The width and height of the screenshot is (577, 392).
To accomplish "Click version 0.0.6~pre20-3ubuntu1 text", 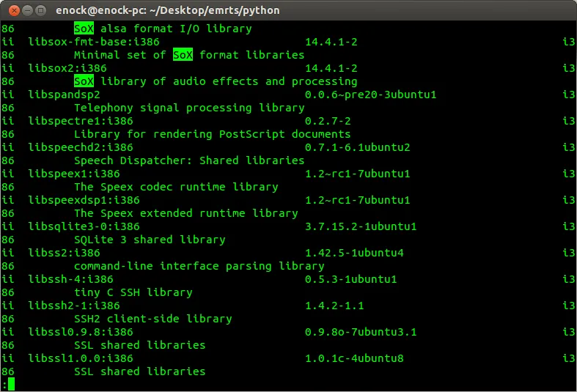I will (x=370, y=95).
